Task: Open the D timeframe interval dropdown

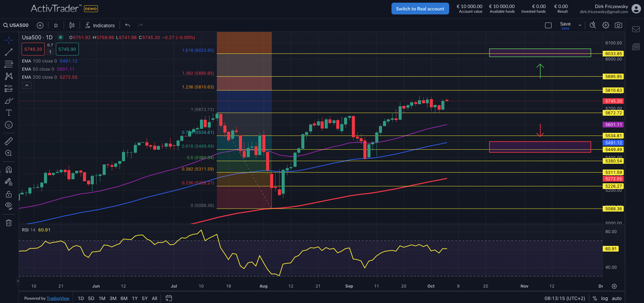Action: [56, 25]
